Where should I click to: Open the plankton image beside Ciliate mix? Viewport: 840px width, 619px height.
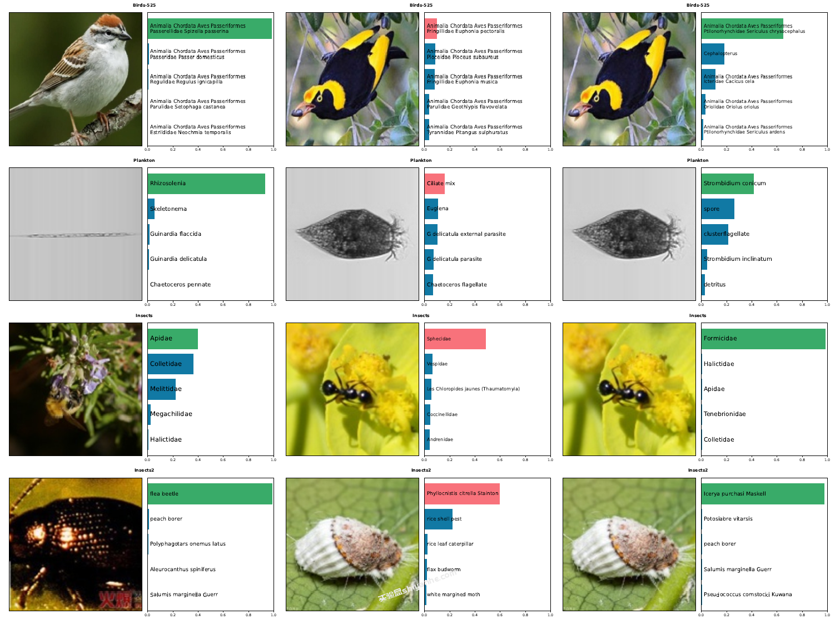[x=352, y=234]
